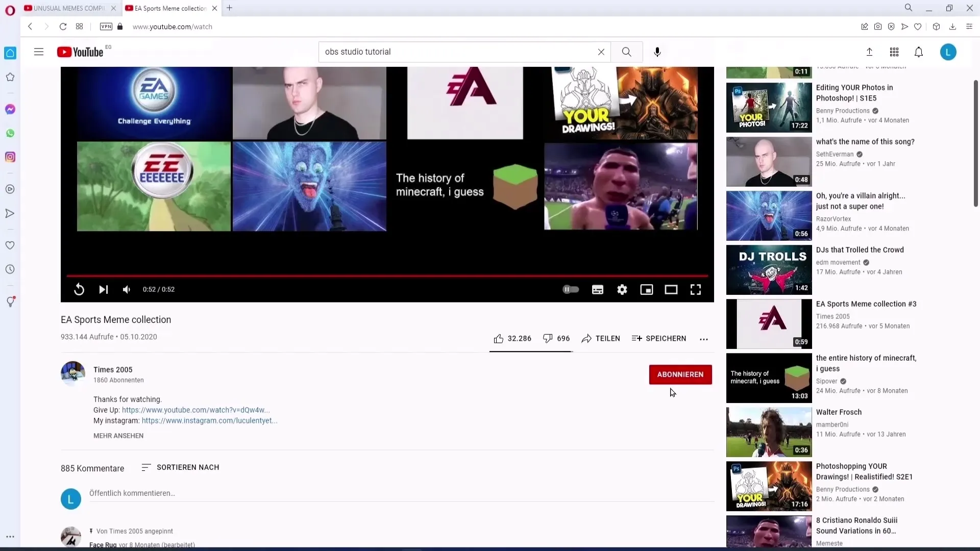
Task: Switch to theater mode
Action: click(x=671, y=289)
